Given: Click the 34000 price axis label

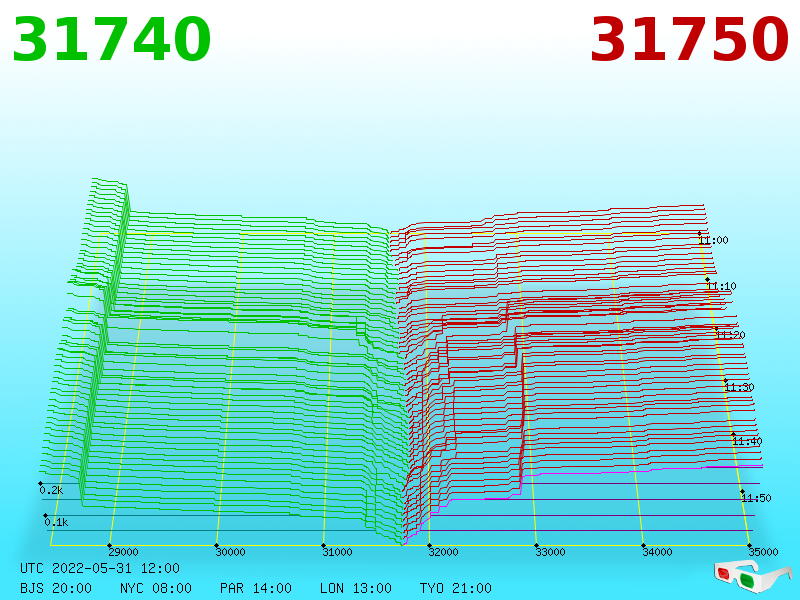Looking at the screenshot, I should pos(657,552).
